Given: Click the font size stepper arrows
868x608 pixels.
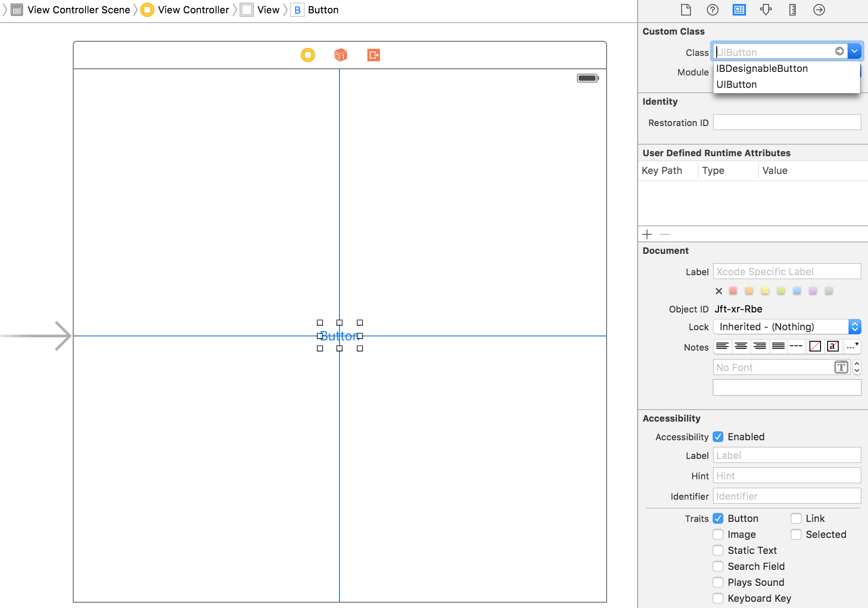Looking at the screenshot, I should pos(857,367).
